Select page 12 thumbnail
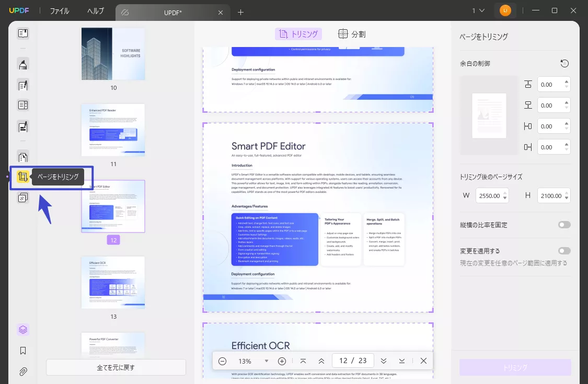This screenshot has width=588, height=384. (113, 206)
